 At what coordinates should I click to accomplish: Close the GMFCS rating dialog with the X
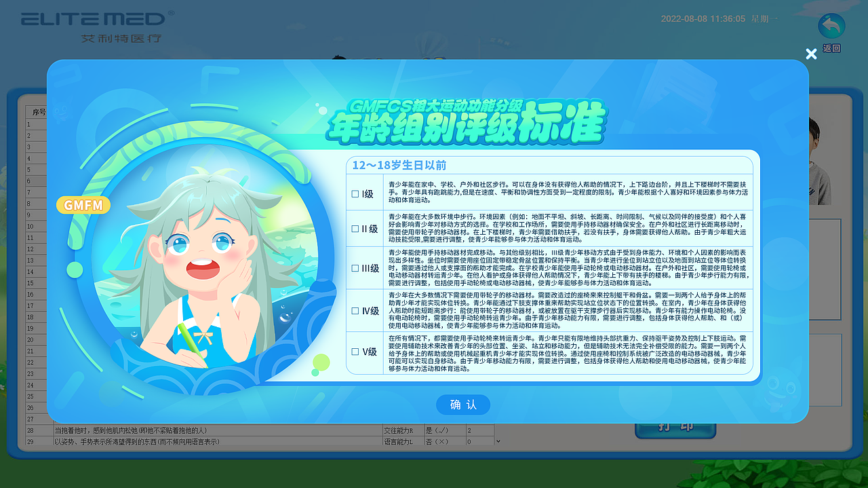point(811,54)
